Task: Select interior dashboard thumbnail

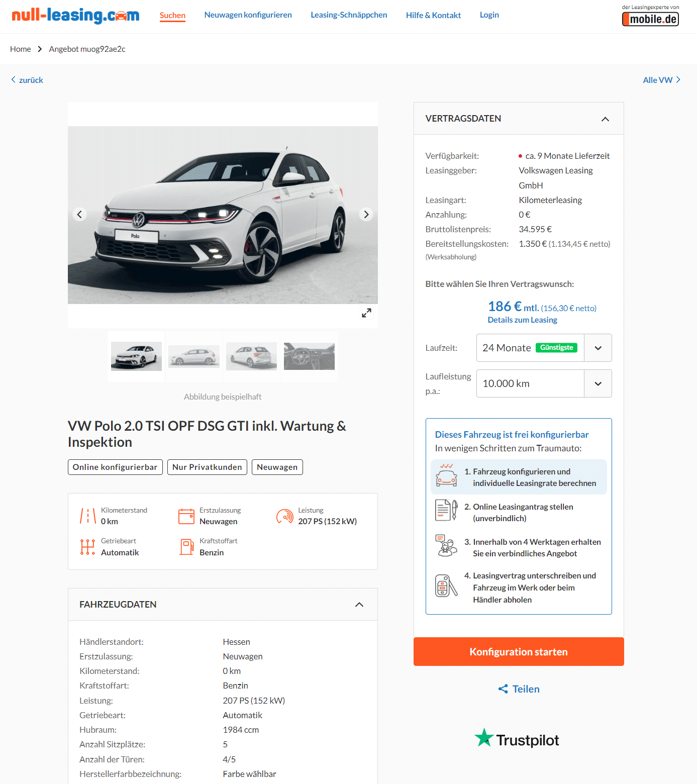Action: click(309, 356)
